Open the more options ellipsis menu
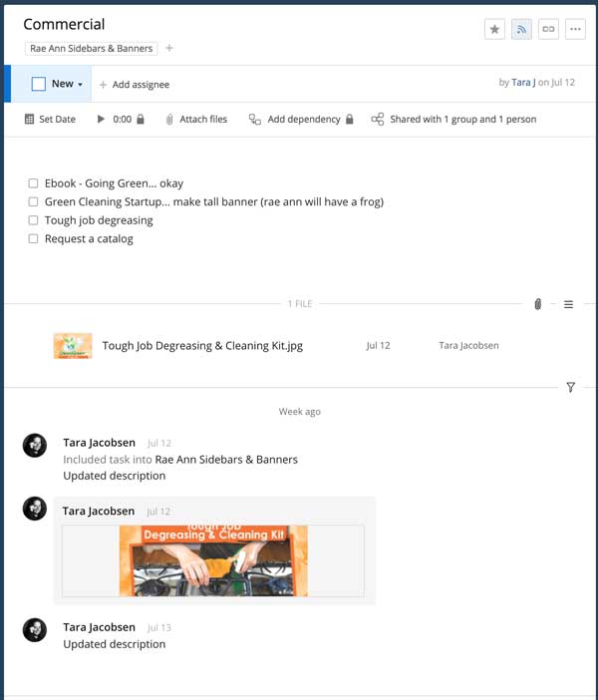598x700 pixels. pyautogui.click(x=575, y=30)
